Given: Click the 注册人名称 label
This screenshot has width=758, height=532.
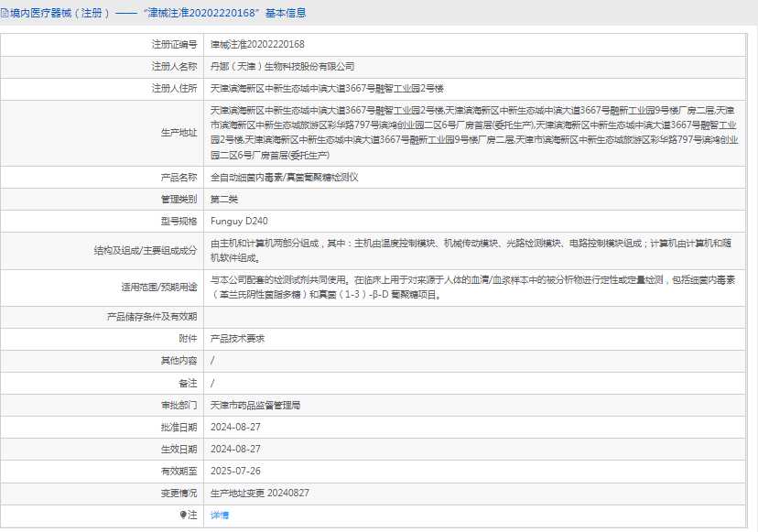Looking at the screenshot, I should click(x=174, y=67).
